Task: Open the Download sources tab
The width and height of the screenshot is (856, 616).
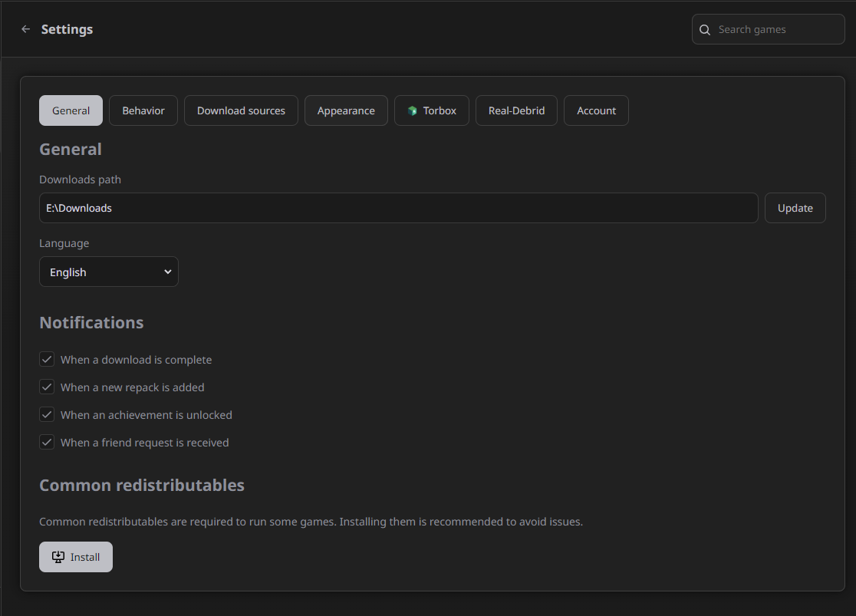Action: [x=241, y=110]
